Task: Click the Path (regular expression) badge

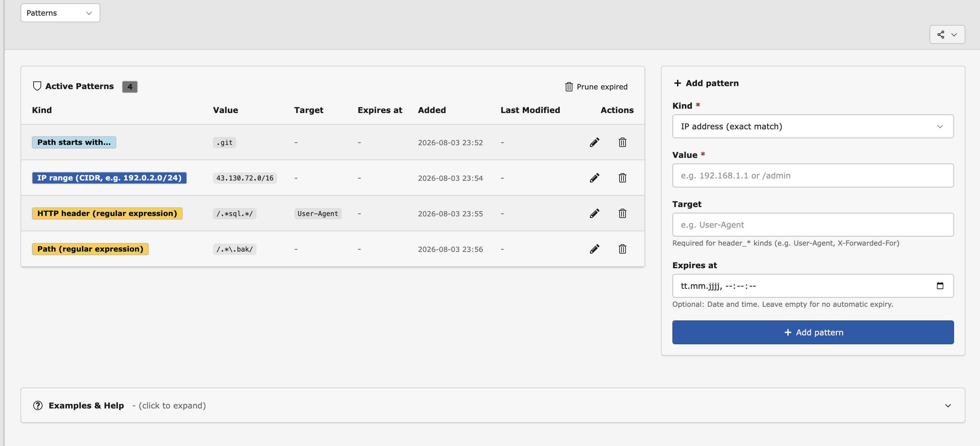Action: click(90, 249)
